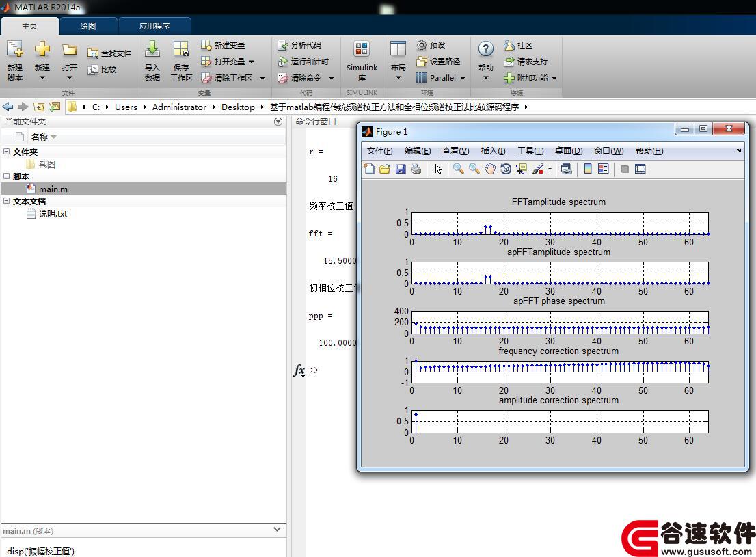Open the Add-Ons (附加功能) dropdown
Viewport: 756px width, 557px height.
[x=554, y=78]
